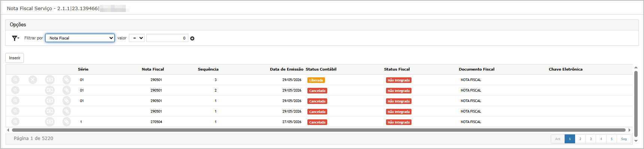Screen dimensions: 644x149
Task: Click the horizontal scrollbar left arrow
Action: click(x=8, y=130)
